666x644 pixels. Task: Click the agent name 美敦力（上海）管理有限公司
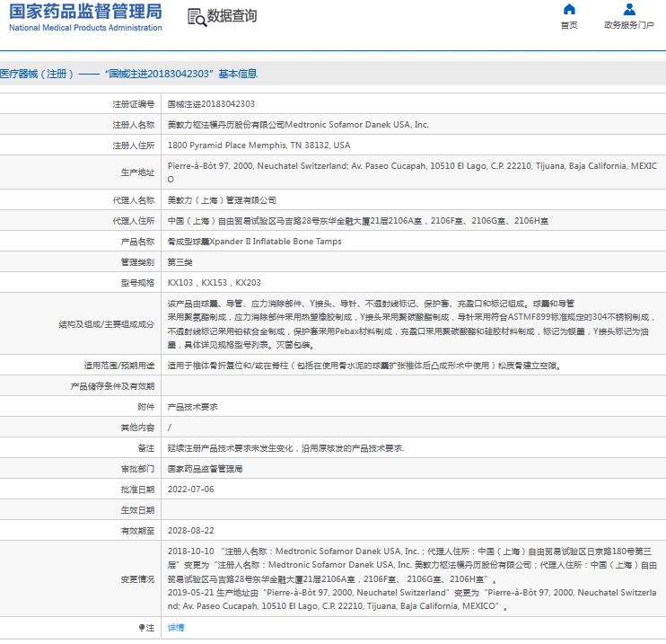click(222, 200)
